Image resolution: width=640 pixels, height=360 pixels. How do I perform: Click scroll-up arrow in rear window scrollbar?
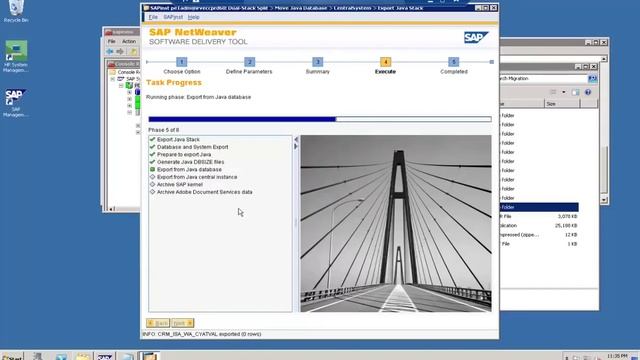click(x=604, y=59)
